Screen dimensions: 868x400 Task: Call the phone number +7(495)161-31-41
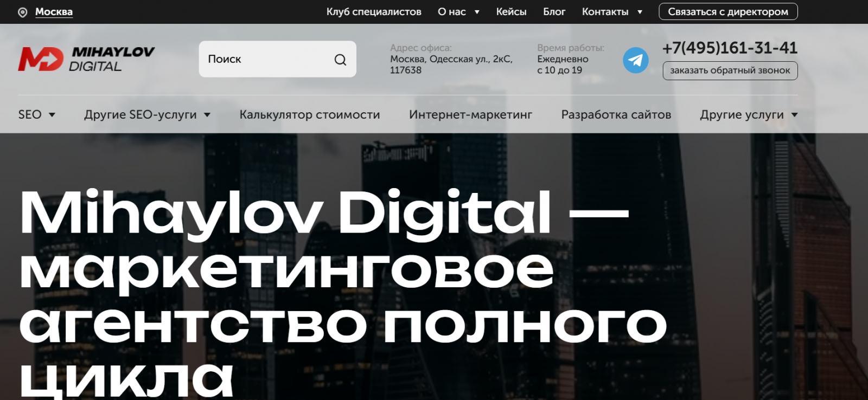(730, 48)
